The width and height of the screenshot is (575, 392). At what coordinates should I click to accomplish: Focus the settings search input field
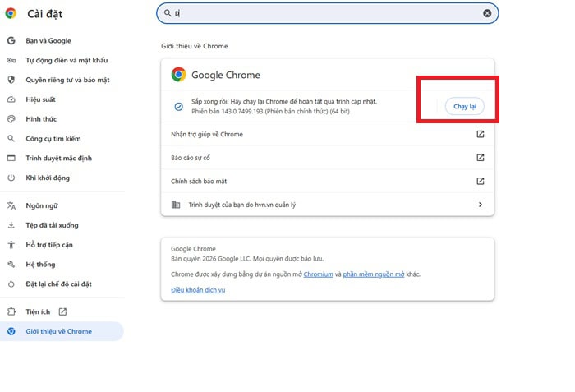328,13
